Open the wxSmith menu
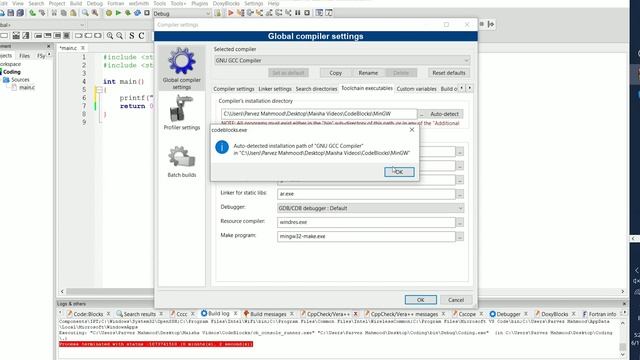 point(139,3)
